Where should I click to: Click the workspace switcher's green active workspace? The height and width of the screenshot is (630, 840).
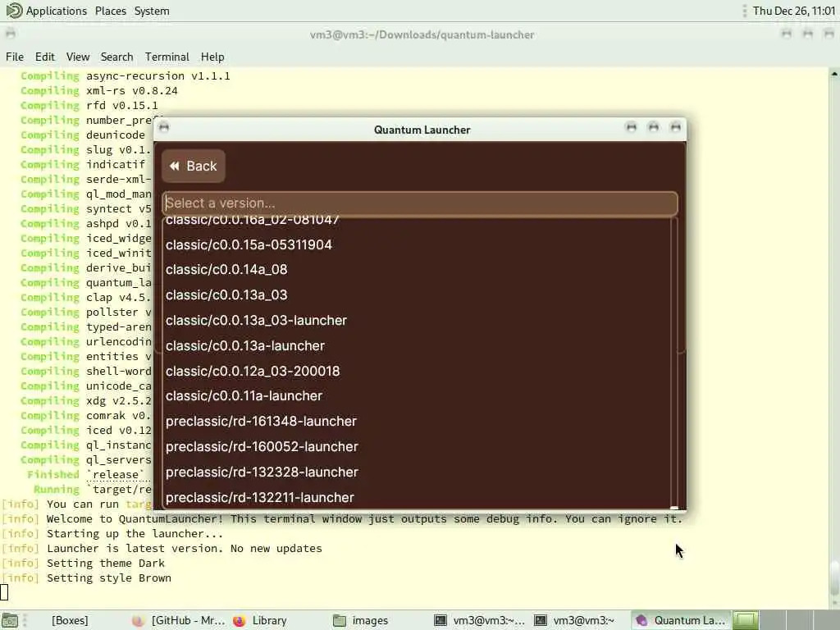[745, 620]
